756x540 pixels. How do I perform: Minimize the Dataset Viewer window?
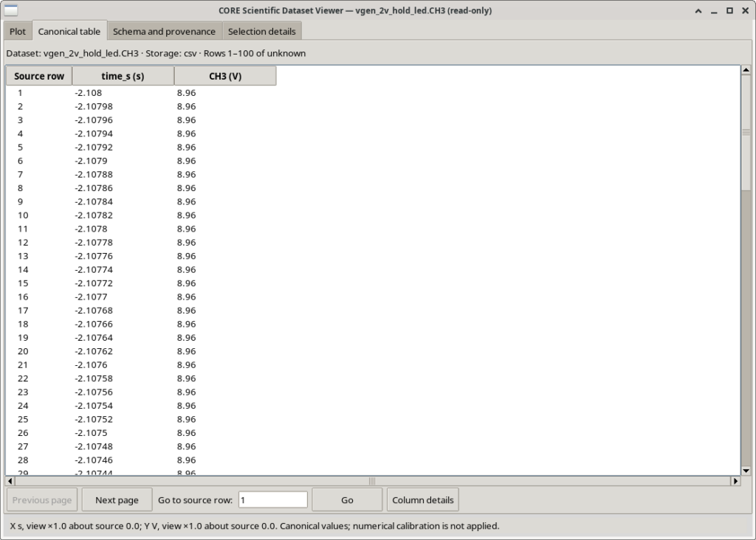click(714, 10)
